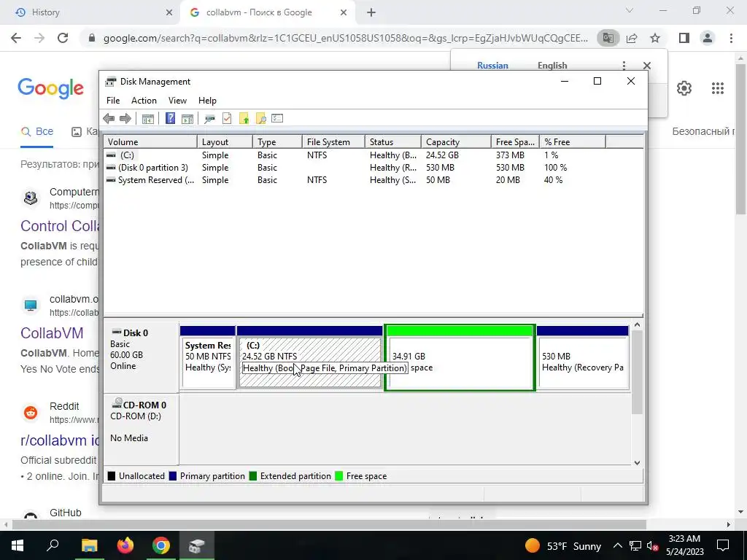Viewport: 747px width, 560px height.
Task: Bookmark this page with the star icon
Action: [x=655, y=38]
